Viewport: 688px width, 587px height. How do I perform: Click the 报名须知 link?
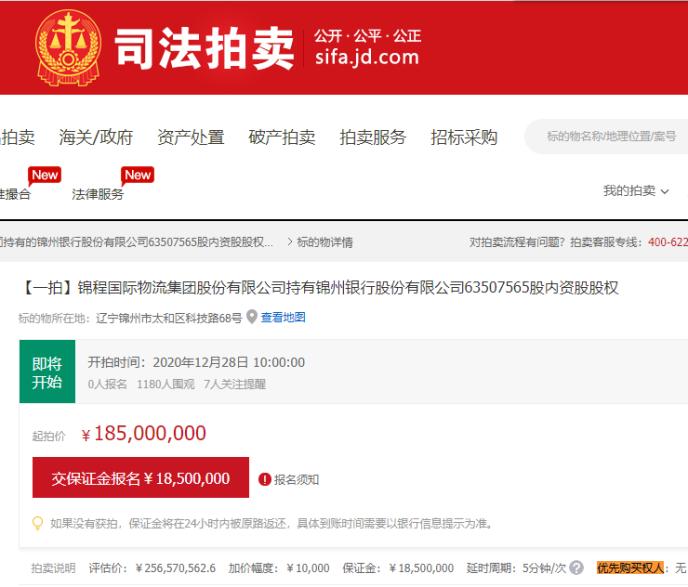pyautogui.click(x=296, y=479)
